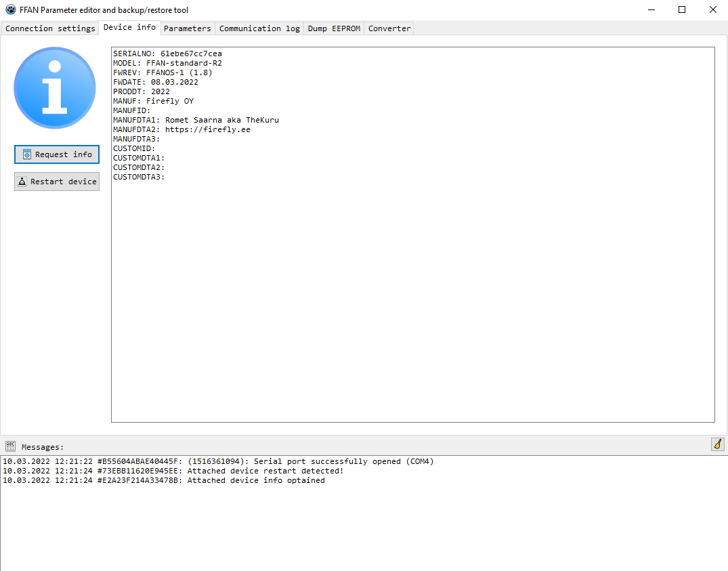The image size is (728, 571).
Task: Select the Device info tab
Action: pos(129,28)
